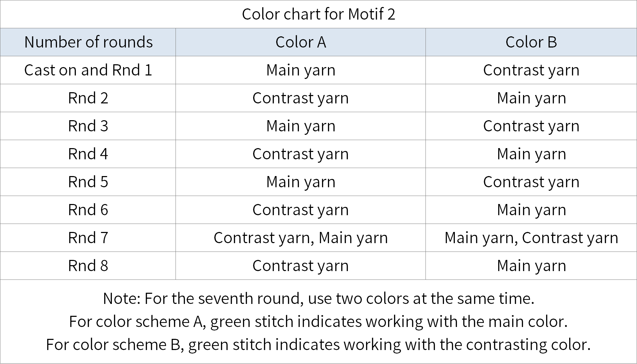Viewport: 637px width, 364px height.
Task: Select Color A cell for Rnd 7
Action: point(301,238)
